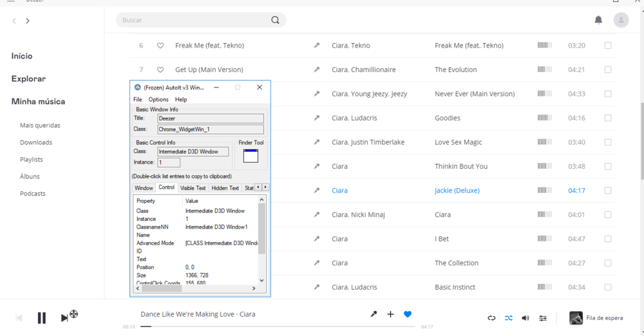Add current song to playlist with plus icon
This screenshot has height=336, width=644.
pos(390,314)
